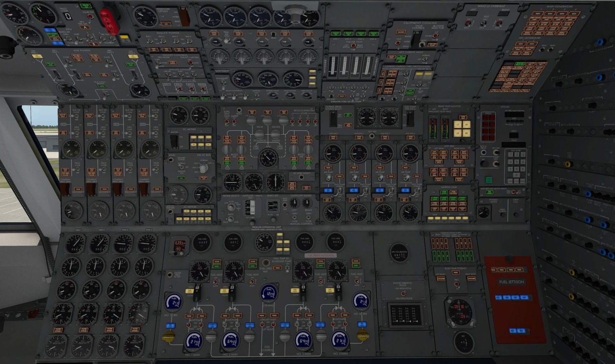Toggle the galley power BUS 4 switch

point(189,41)
